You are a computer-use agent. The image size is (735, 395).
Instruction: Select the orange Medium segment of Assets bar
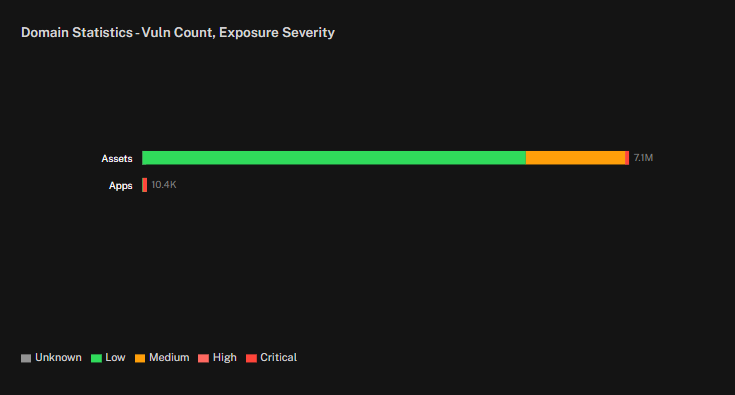[575, 158]
